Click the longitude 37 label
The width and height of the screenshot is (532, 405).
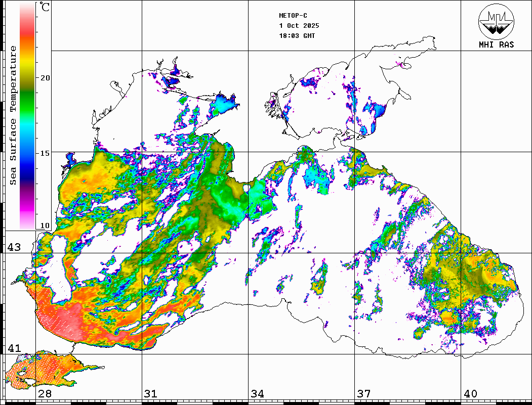click(x=363, y=394)
